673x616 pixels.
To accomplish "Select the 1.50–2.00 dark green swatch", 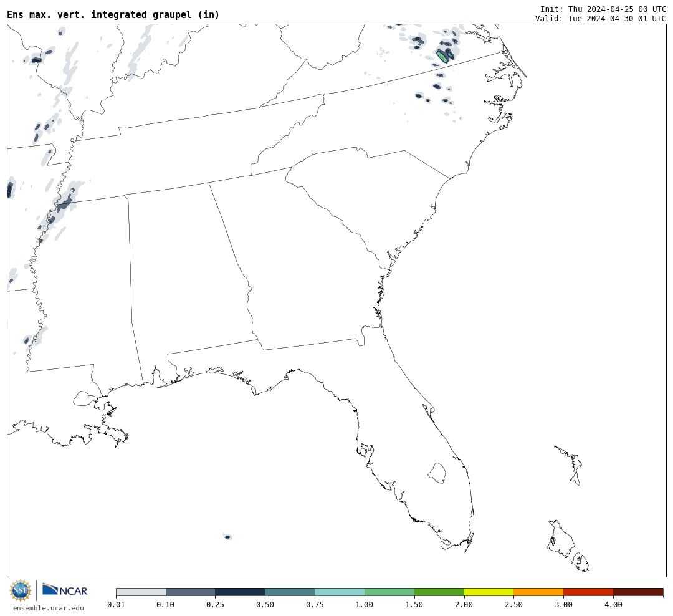I will 439,592.
